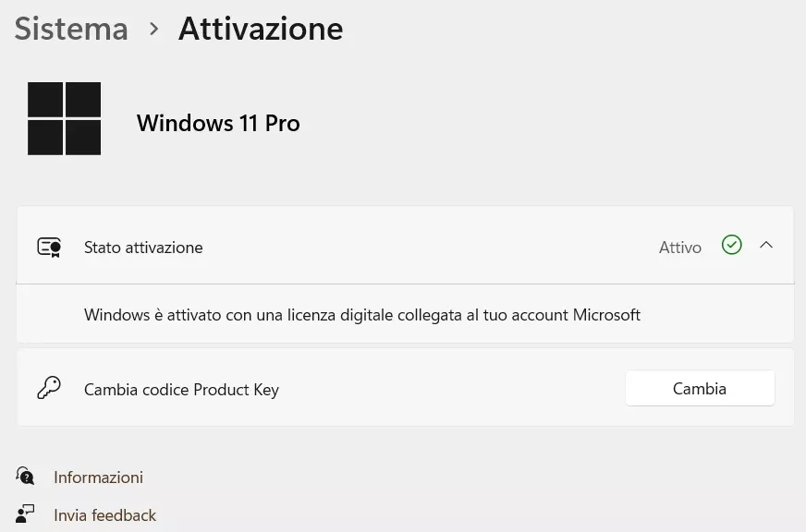Click the chevron on Stato attivazione row

click(x=766, y=245)
